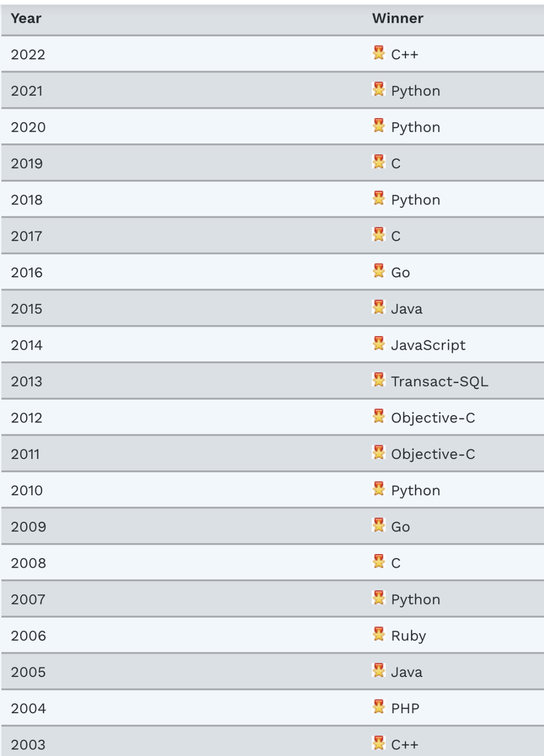The image size is (544, 756).
Task: Click the medal icon beside PHP
Action: pos(379,707)
